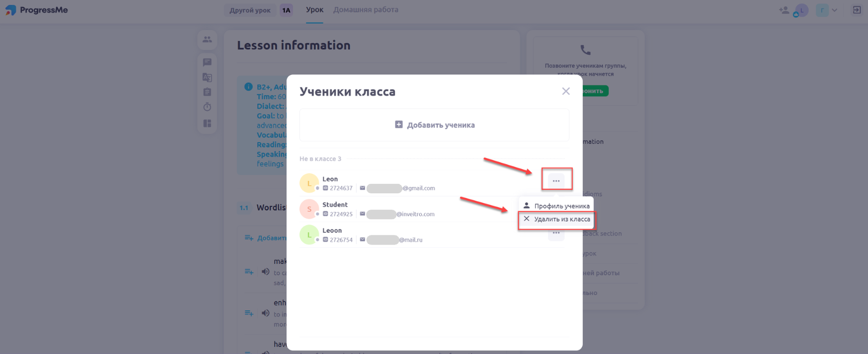Choose "Удалить из класса" menu option
868x354 pixels.
point(557,219)
